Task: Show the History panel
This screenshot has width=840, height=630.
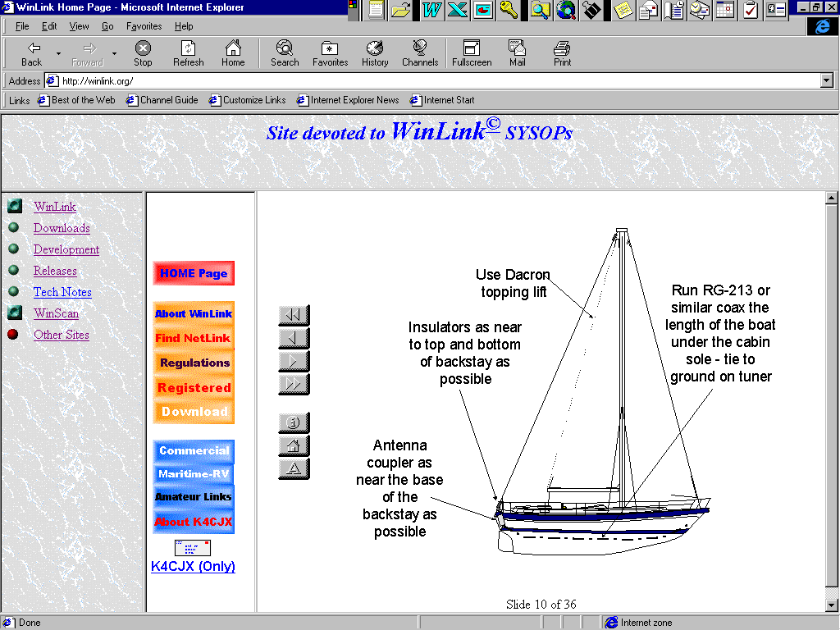Action: tap(375, 53)
